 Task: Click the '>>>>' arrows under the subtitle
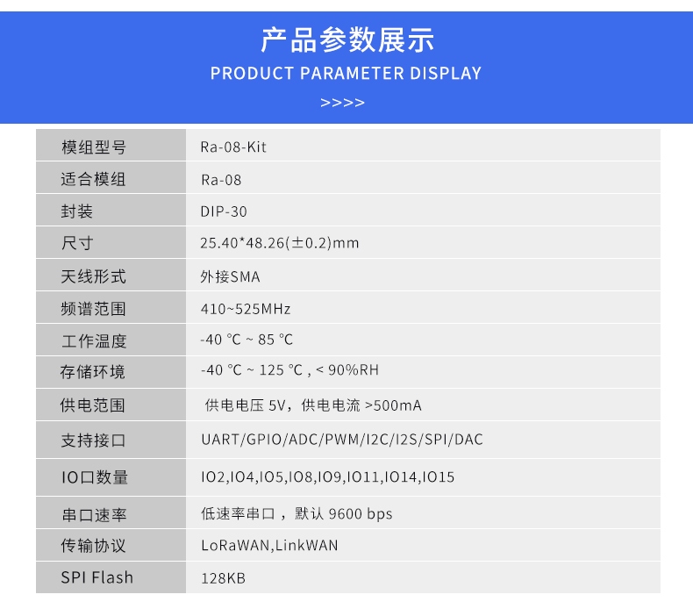coord(342,103)
